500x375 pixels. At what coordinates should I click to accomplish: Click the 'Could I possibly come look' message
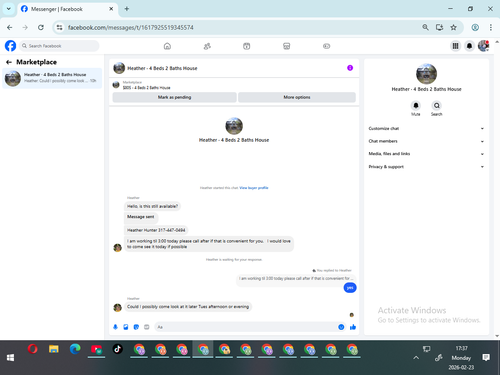(x=188, y=307)
